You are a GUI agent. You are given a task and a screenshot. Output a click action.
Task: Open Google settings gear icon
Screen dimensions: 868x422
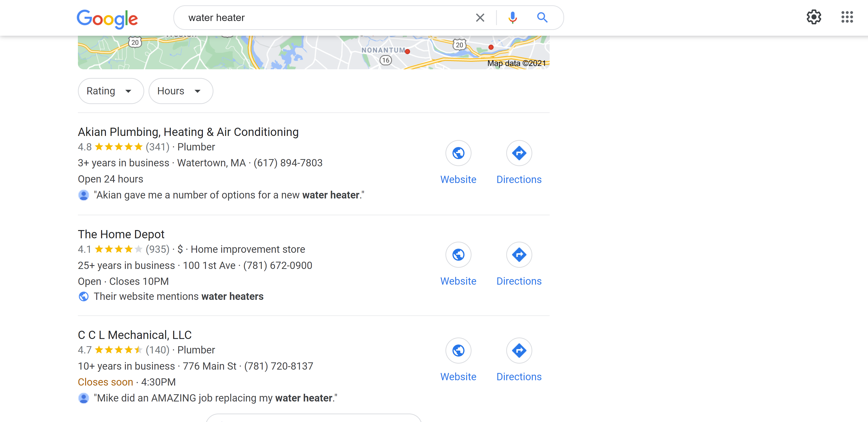(x=814, y=17)
